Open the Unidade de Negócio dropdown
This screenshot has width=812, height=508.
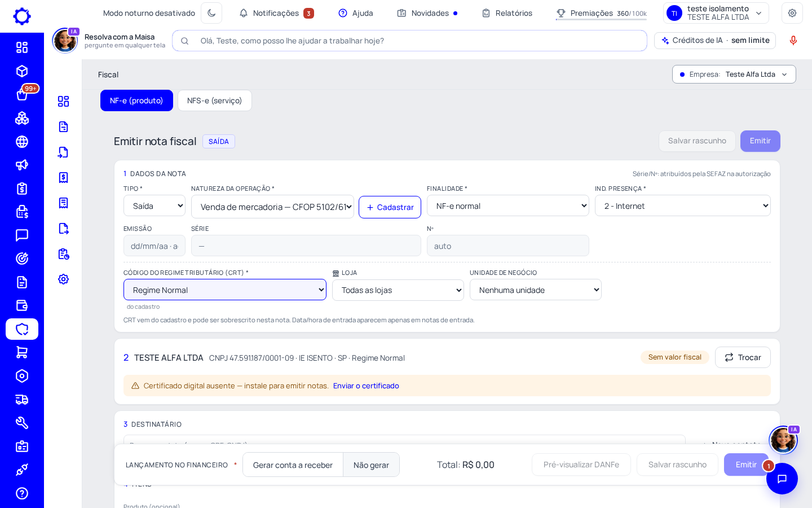pyautogui.click(x=536, y=290)
